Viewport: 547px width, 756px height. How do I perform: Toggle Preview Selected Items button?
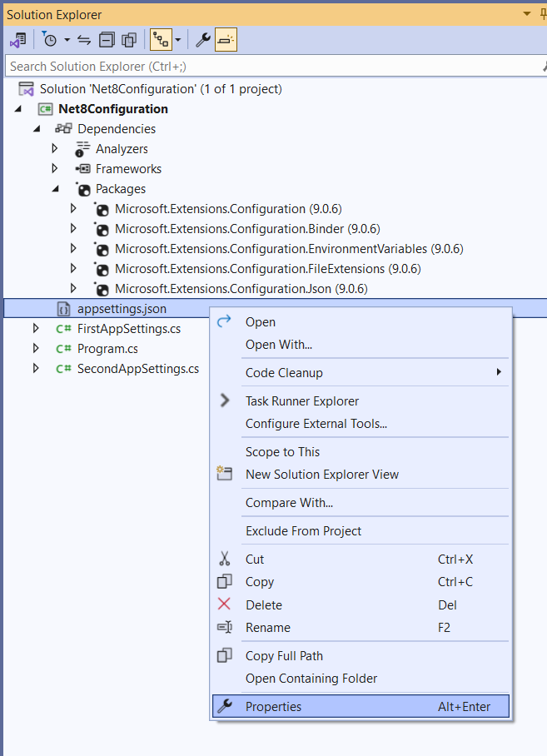226,40
